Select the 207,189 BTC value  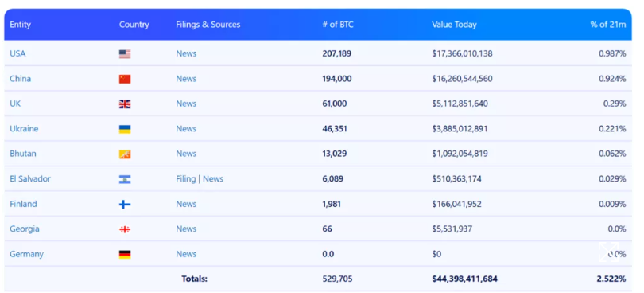(337, 53)
